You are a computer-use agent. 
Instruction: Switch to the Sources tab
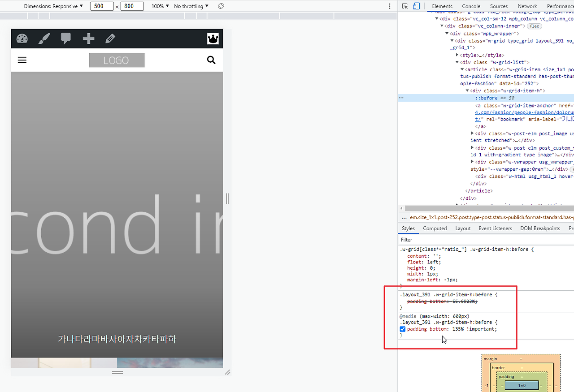click(499, 6)
